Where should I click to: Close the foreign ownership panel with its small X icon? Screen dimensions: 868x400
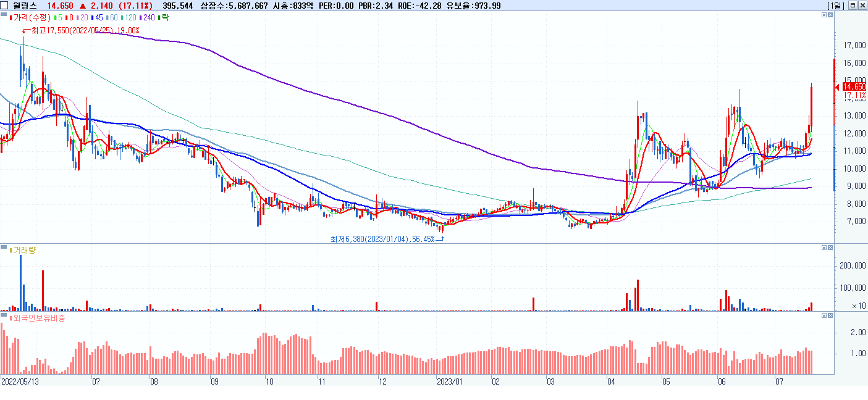[x=831, y=315]
